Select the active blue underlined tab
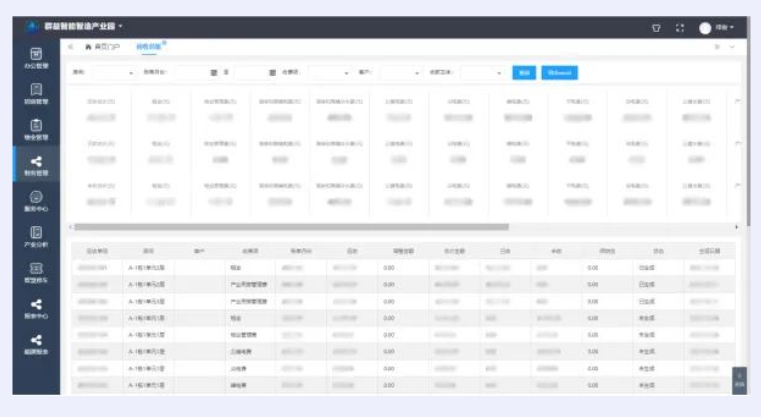The width and height of the screenshot is (761, 417). coord(149,47)
